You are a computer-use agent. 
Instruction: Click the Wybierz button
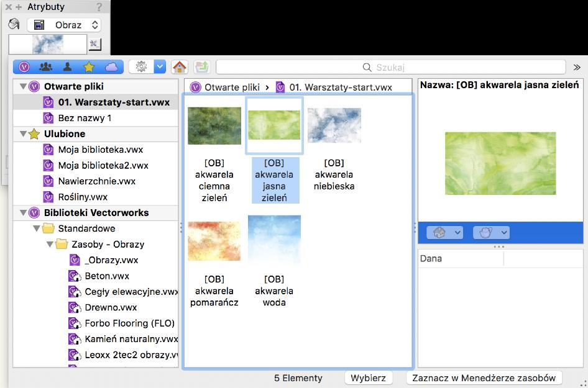[368, 378]
